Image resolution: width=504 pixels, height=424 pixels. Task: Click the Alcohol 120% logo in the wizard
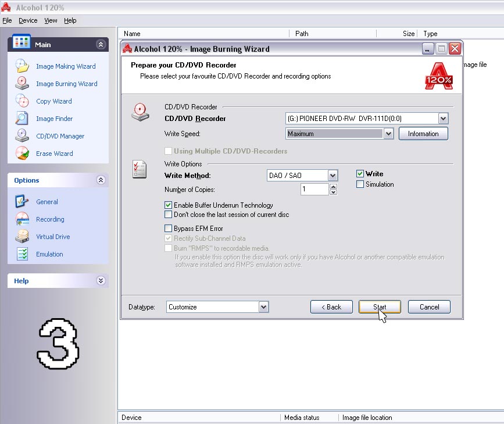[x=439, y=76]
